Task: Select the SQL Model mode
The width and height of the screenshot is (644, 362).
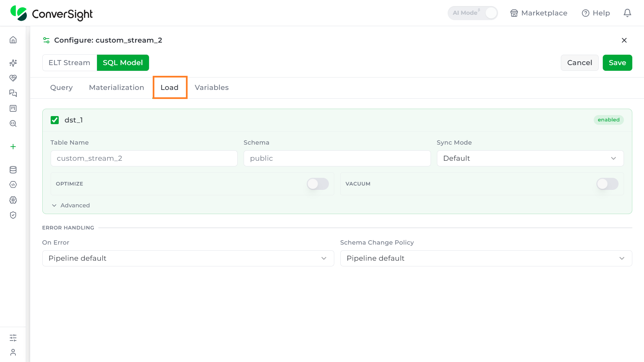Action: tap(123, 63)
